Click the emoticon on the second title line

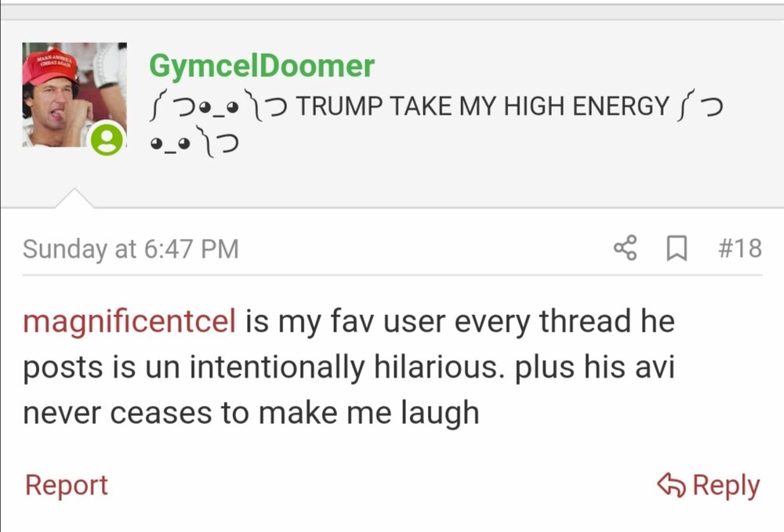click(194, 143)
